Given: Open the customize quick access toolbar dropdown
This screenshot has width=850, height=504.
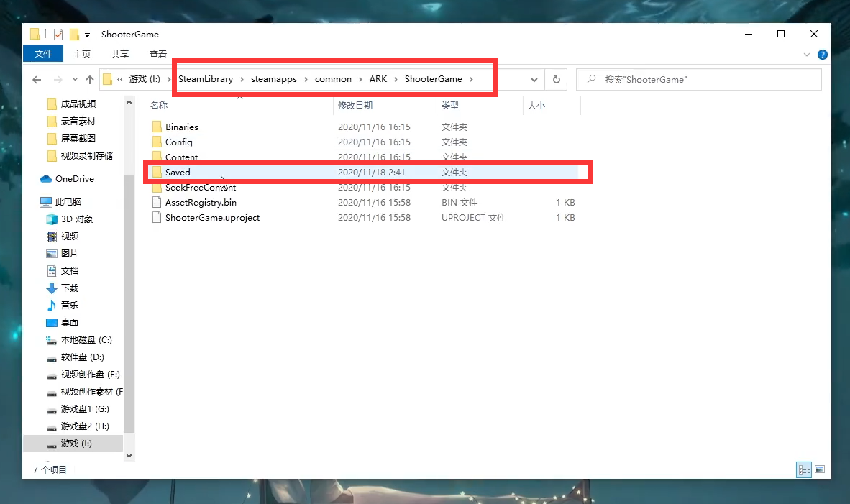Looking at the screenshot, I should 87,35.
